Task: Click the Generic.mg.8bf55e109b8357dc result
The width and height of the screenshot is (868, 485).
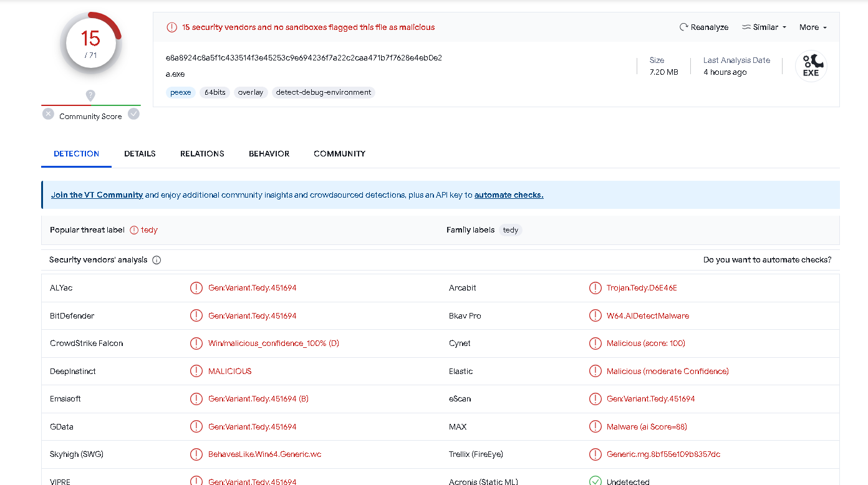Action: click(663, 454)
